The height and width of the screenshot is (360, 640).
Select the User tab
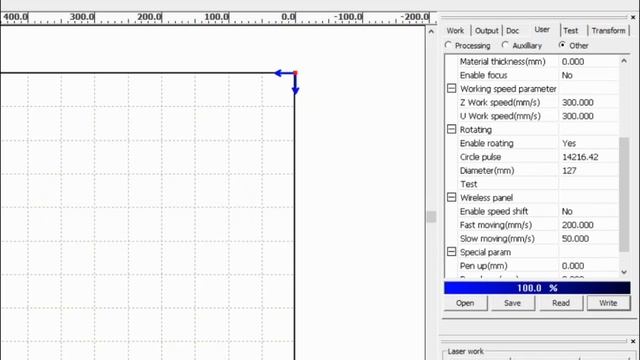click(x=542, y=29)
